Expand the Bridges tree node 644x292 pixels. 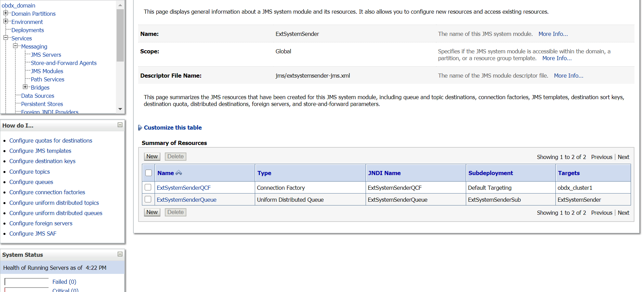[25, 87]
